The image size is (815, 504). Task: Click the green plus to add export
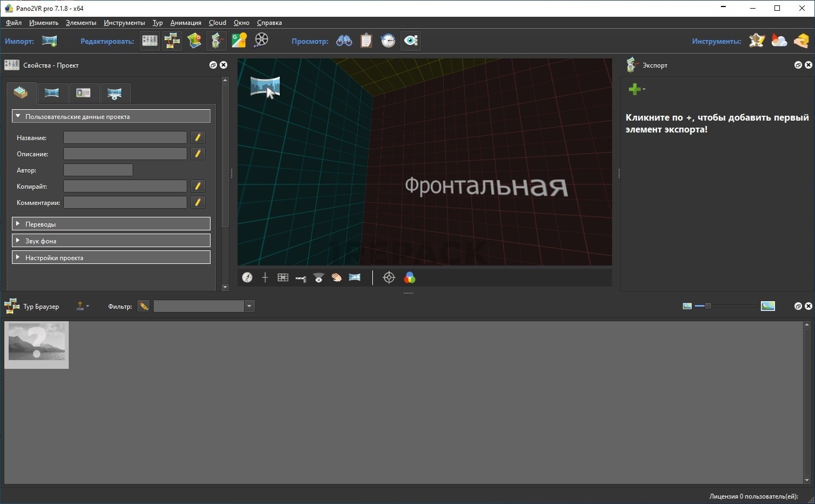635,89
